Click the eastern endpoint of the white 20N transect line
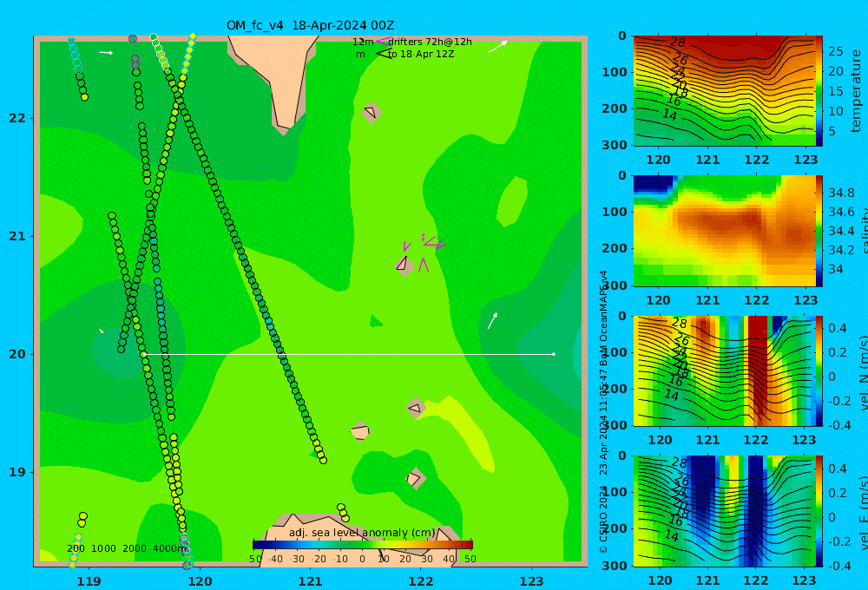The width and height of the screenshot is (868, 590). click(554, 354)
